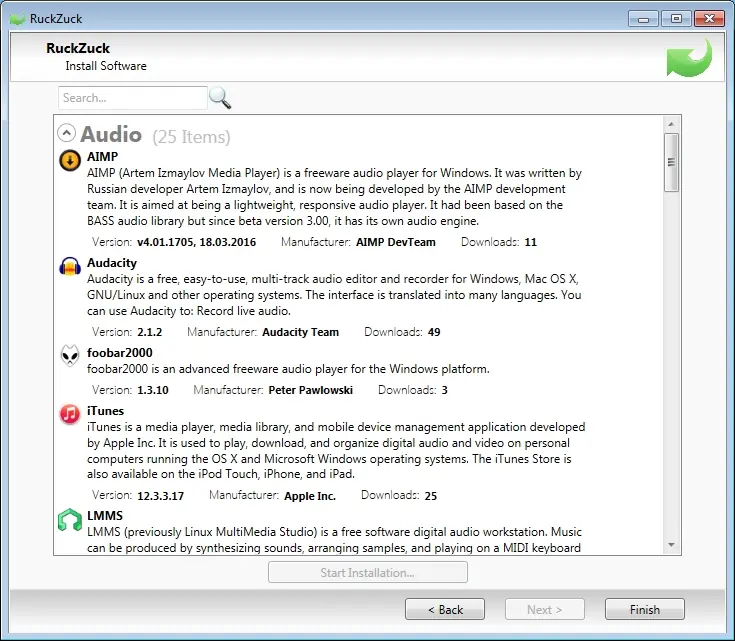735x641 pixels.
Task: Click the RuckZuck title bar icon
Action: (x=17, y=19)
